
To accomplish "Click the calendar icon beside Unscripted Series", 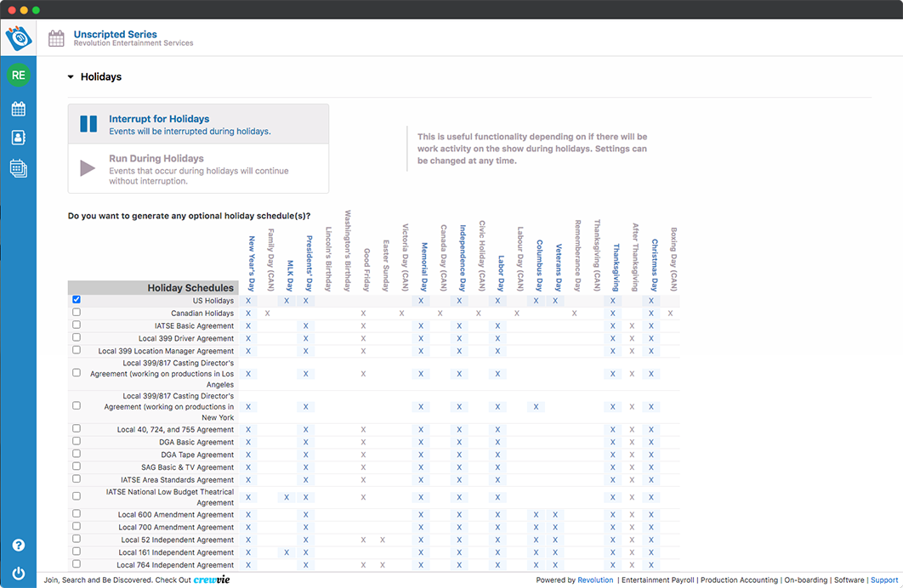I will 56,38.
